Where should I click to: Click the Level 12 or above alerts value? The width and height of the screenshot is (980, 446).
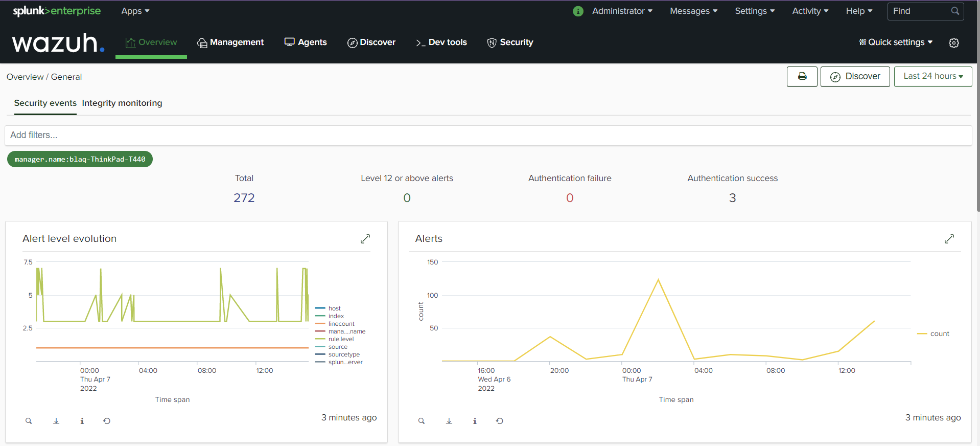click(407, 198)
